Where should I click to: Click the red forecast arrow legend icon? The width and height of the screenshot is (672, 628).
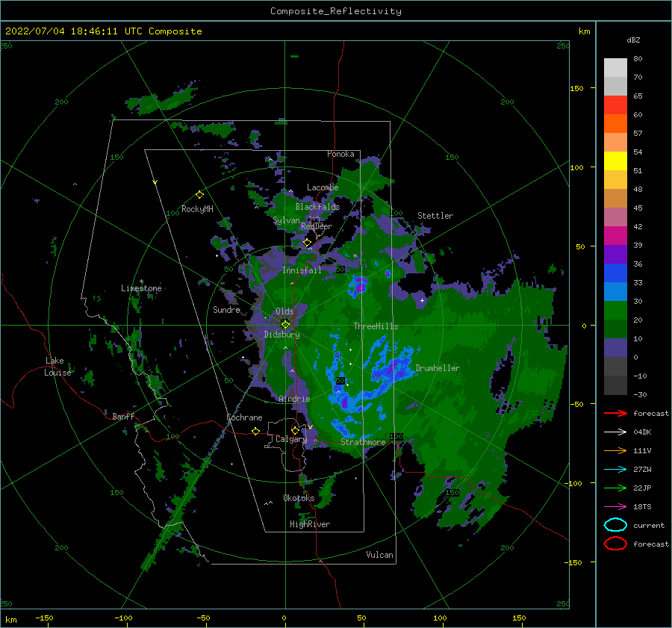tap(615, 413)
